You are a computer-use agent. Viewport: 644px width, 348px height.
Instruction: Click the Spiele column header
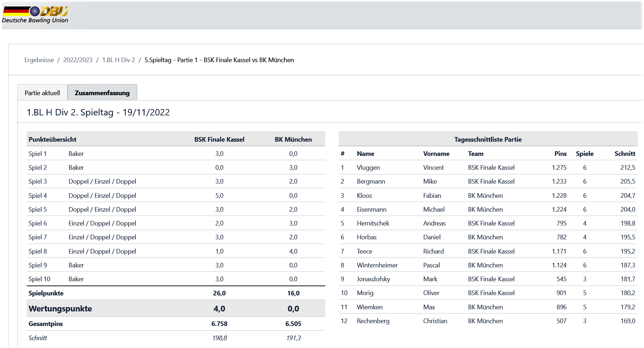(x=585, y=154)
